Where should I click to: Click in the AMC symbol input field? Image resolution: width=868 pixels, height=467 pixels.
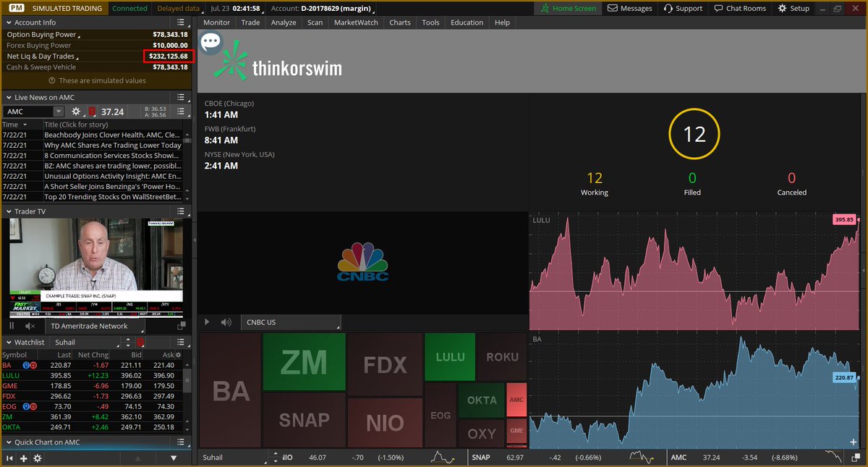(29, 112)
